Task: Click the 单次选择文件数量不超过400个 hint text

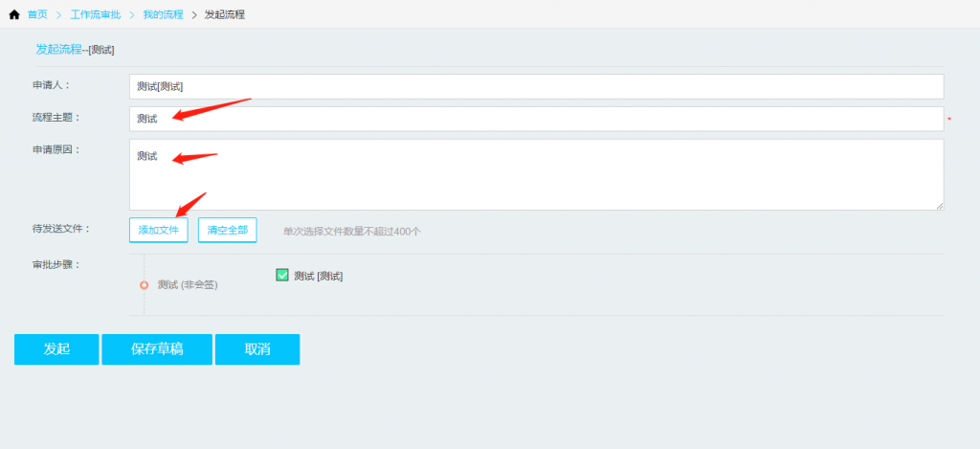Action: pyautogui.click(x=352, y=231)
